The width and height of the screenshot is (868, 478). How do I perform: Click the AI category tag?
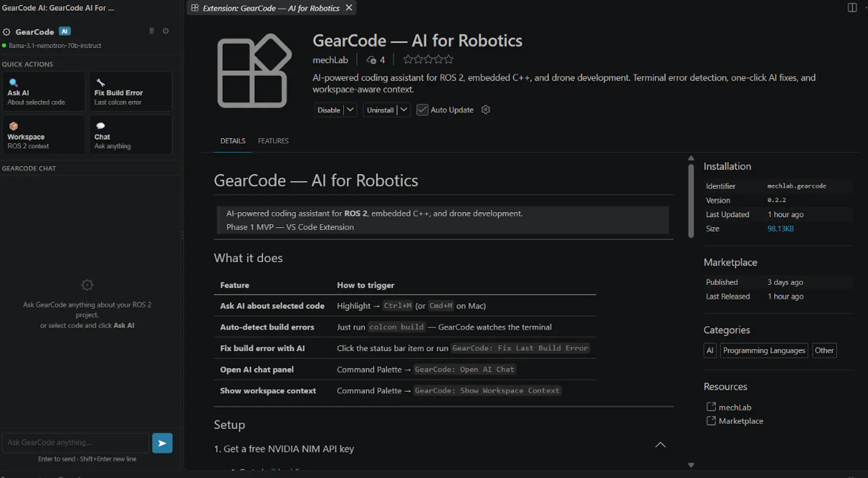coord(710,351)
